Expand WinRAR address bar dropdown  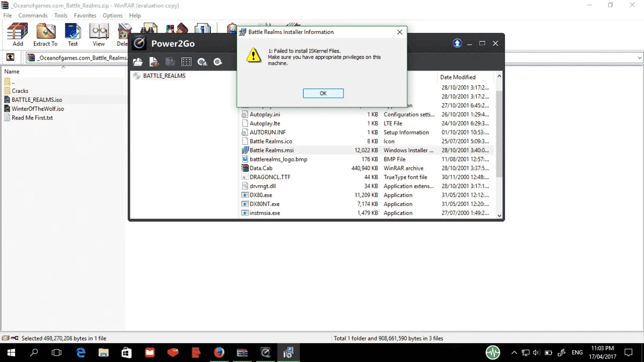pyautogui.click(x=639, y=58)
